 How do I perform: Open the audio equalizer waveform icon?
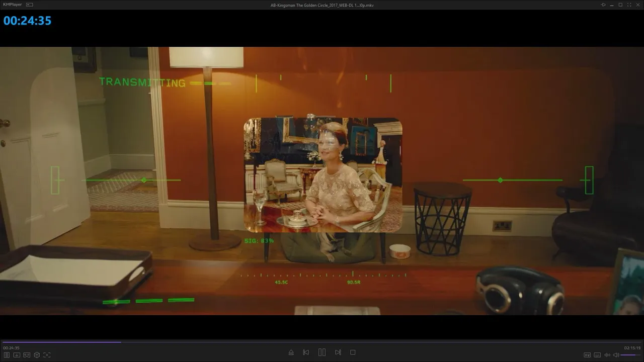tap(607, 355)
